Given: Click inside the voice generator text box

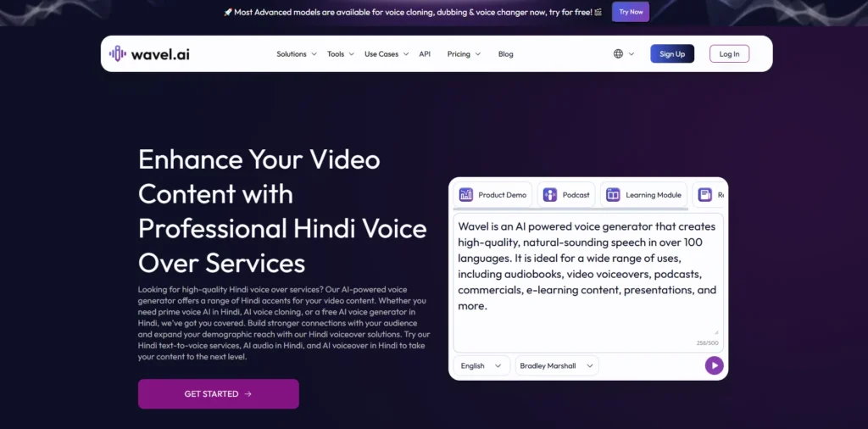Looking at the screenshot, I should pos(587,280).
